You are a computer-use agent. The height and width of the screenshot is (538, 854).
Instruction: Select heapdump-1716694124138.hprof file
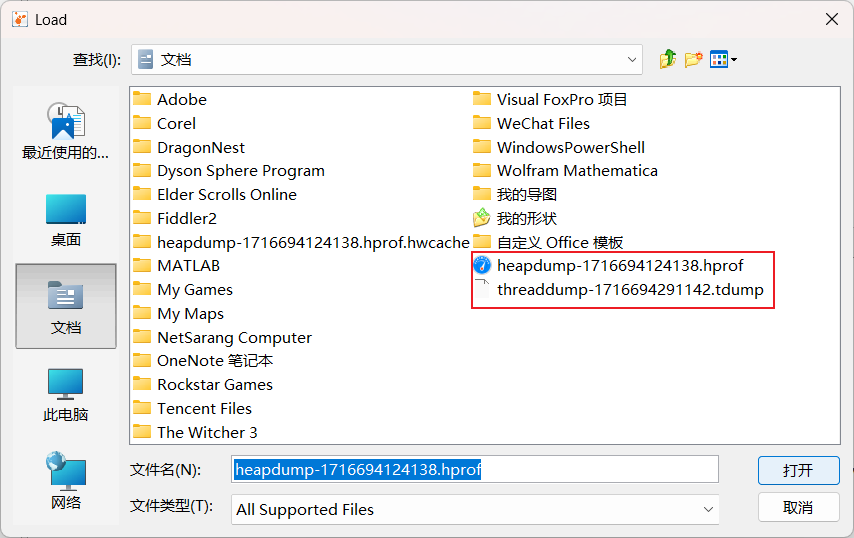click(x=619, y=266)
